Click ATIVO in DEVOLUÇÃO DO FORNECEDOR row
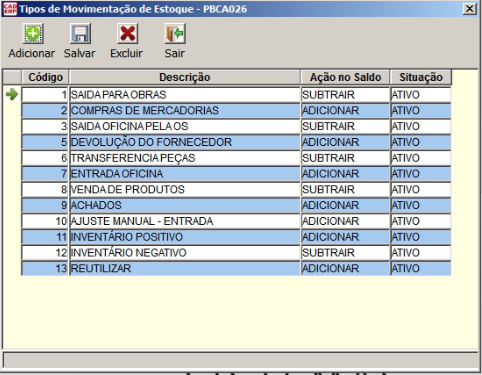The image size is (482, 375). click(421, 142)
